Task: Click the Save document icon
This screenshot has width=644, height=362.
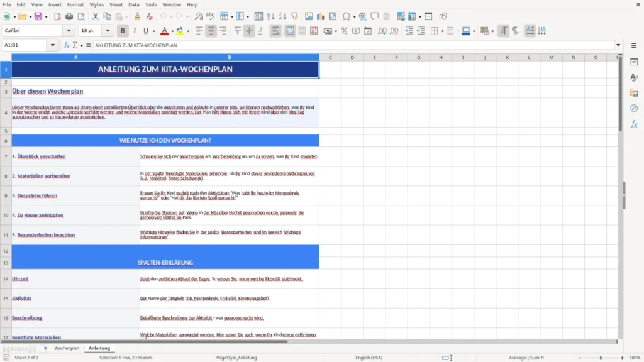Action: [x=38, y=16]
